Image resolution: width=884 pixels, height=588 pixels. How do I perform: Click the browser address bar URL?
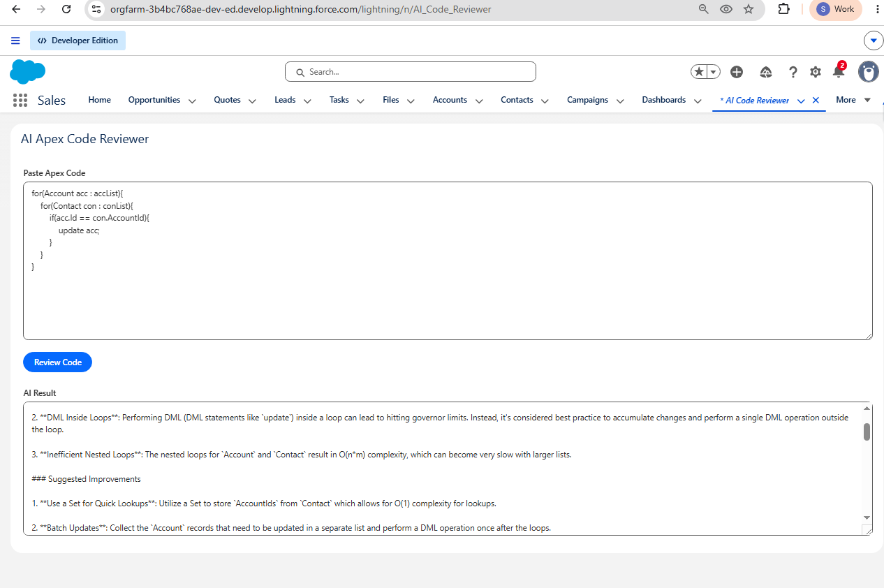[x=300, y=9]
